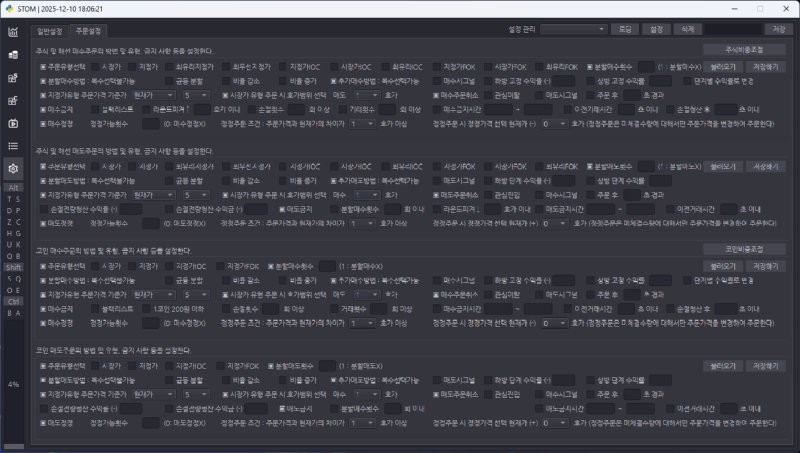Image resolution: width=800 pixels, height=453 pixels.
Task: Open the coin strategy icon with C
Action: click(13, 100)
